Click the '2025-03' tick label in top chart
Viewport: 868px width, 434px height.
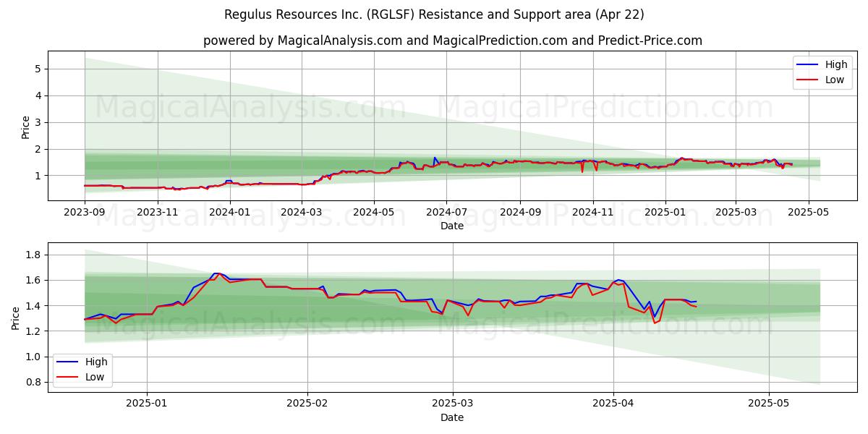[736, 212]
